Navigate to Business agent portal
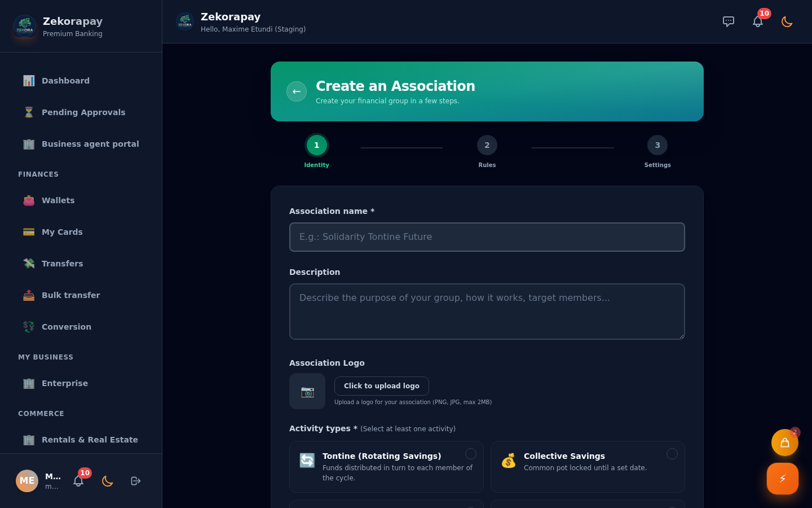 coord(81,144)
